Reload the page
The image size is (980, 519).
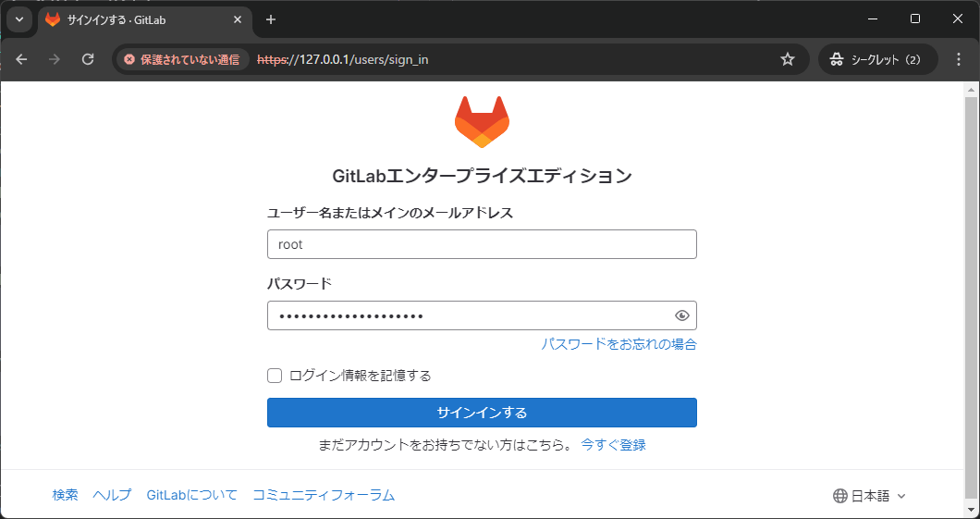(88, 59)
